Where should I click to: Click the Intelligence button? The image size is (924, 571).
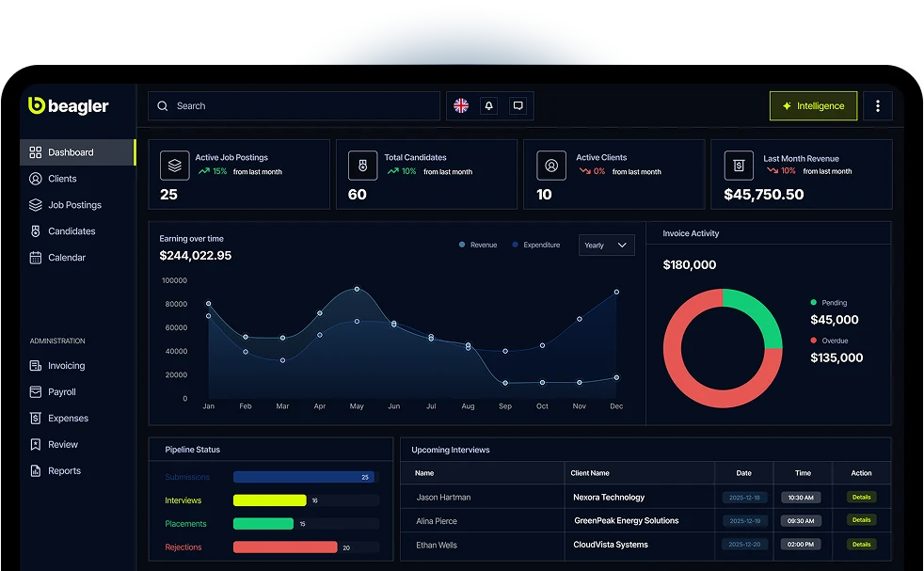pyautogui.click(x=813, y=106)
